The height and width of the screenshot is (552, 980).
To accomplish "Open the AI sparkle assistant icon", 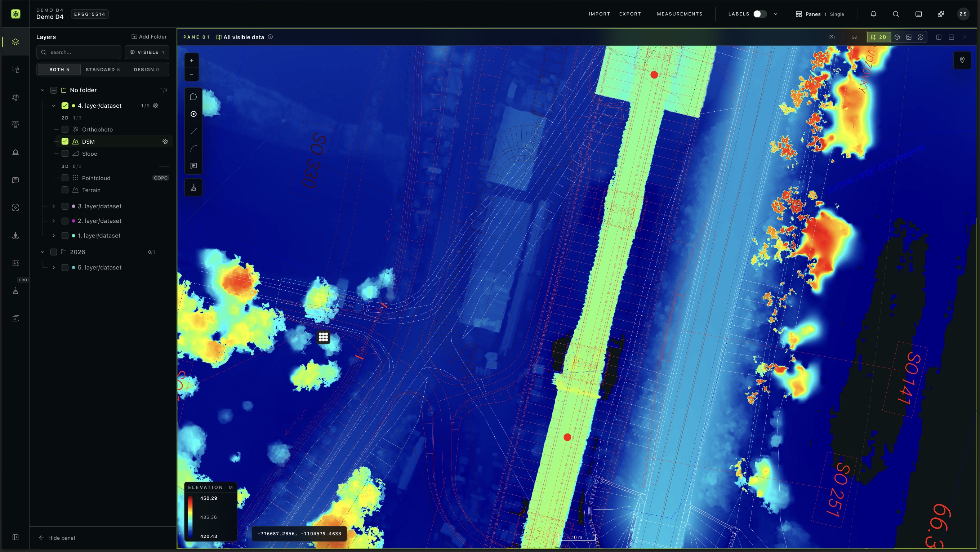I will (941, 14).
